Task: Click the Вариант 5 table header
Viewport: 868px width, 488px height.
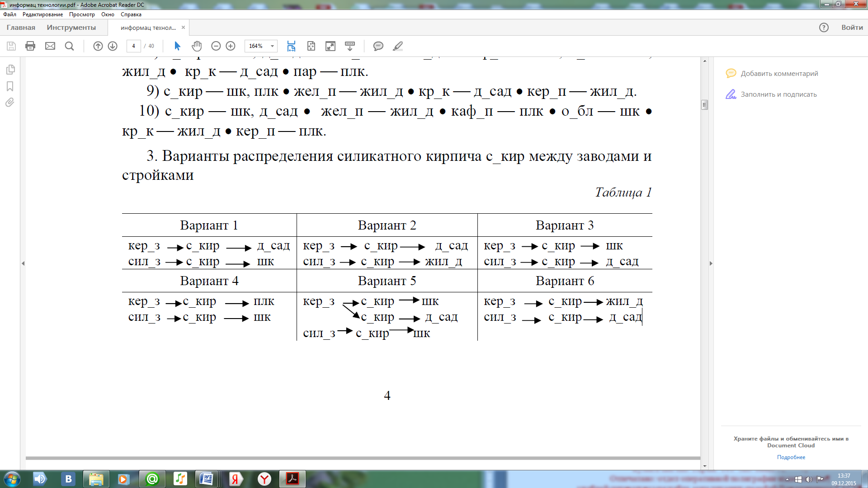Action: coord(387,281)
